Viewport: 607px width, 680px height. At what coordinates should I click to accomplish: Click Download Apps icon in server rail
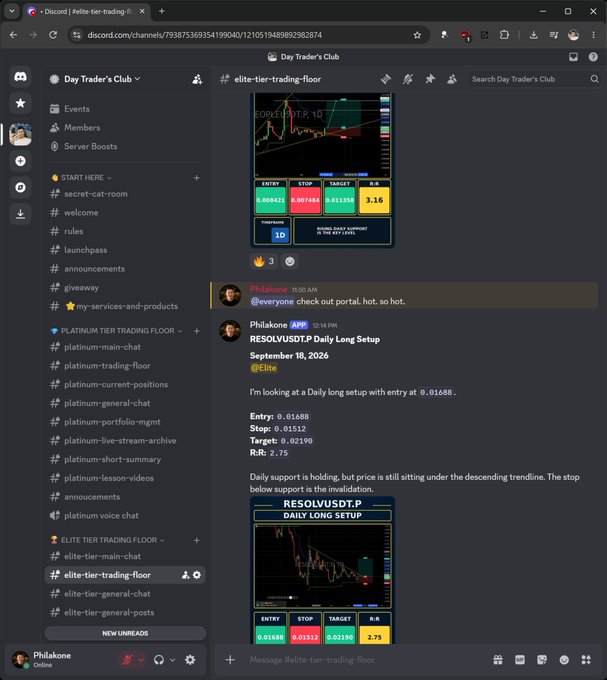pos(20,214)
